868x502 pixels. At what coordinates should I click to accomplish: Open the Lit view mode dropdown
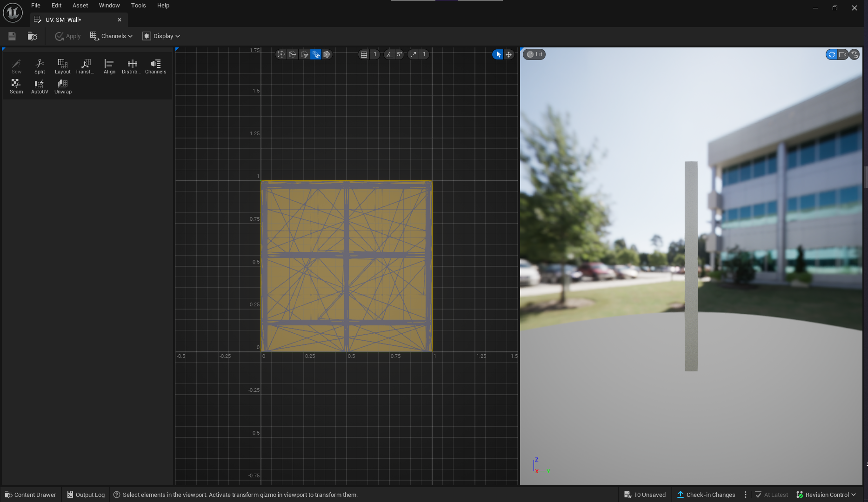point(534,54)
